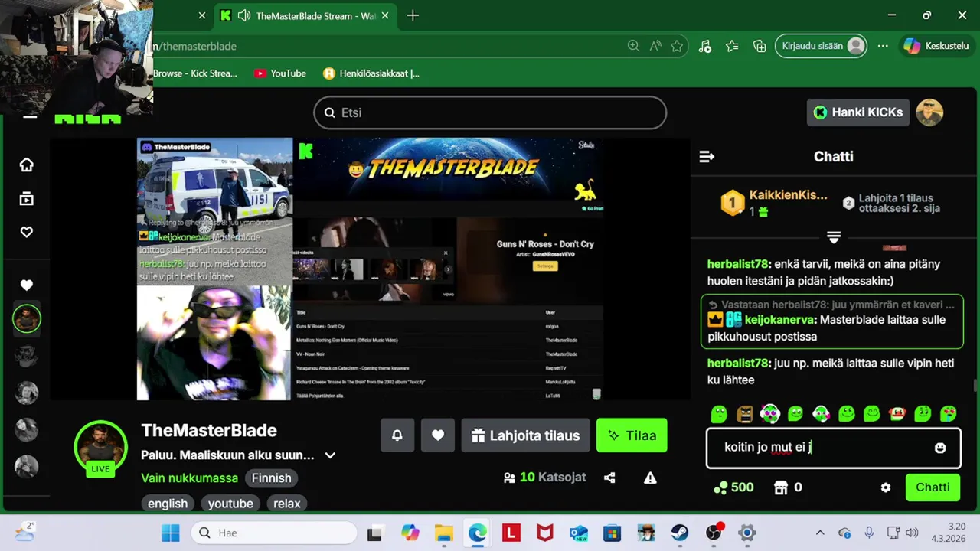This screenshot has width=980, height=551.
Task: Open the emoji picker in chat input
Action: pos(940,448)
